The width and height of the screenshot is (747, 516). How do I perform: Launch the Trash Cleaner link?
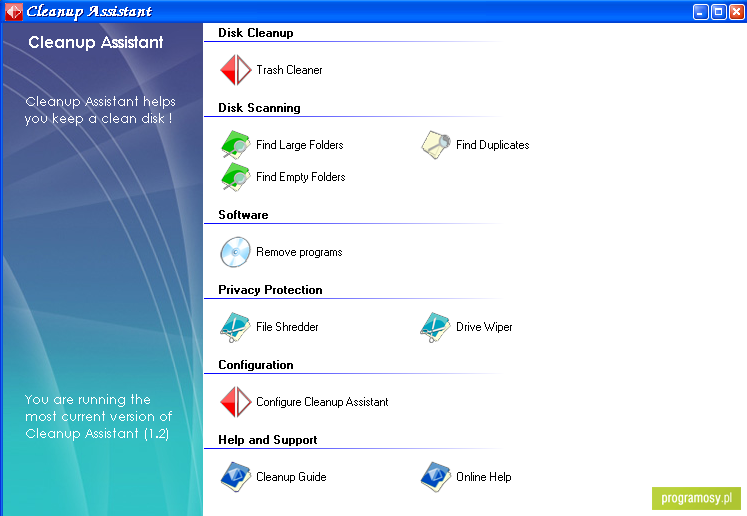point(289,70)
